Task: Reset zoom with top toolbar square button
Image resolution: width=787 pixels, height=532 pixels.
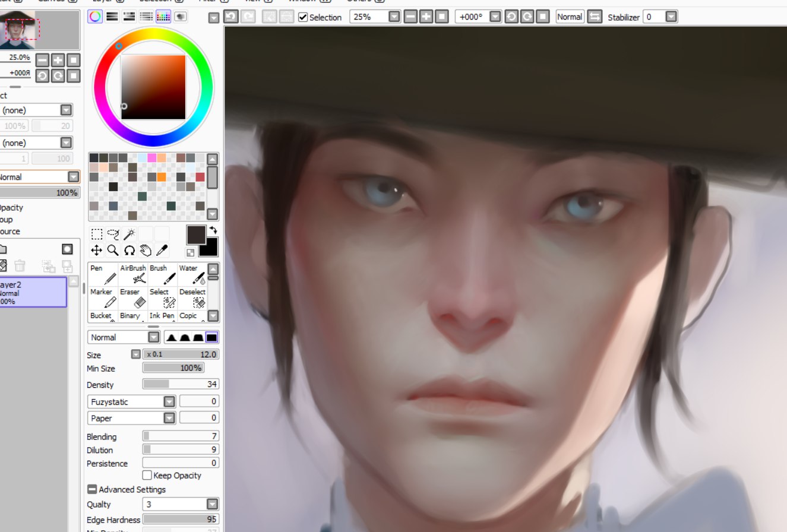Action: [x=441, y=17]
